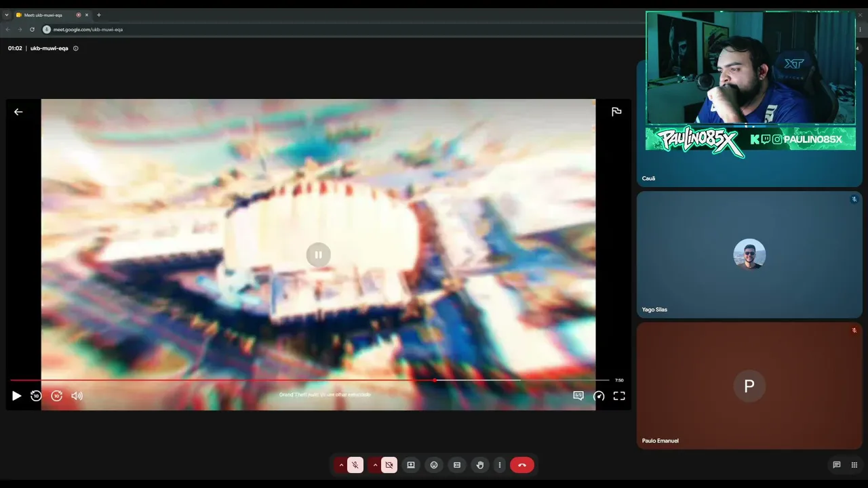The height and width of the screenshot is (488, 868).
Task: Rewind the video 10 seconds
Action: click(x=36, y=396)
